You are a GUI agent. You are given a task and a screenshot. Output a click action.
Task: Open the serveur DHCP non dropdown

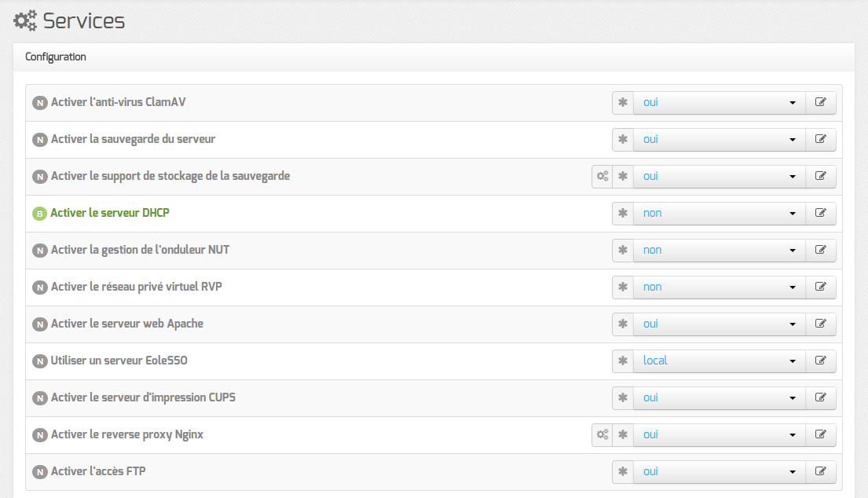[x=719, y=213]
